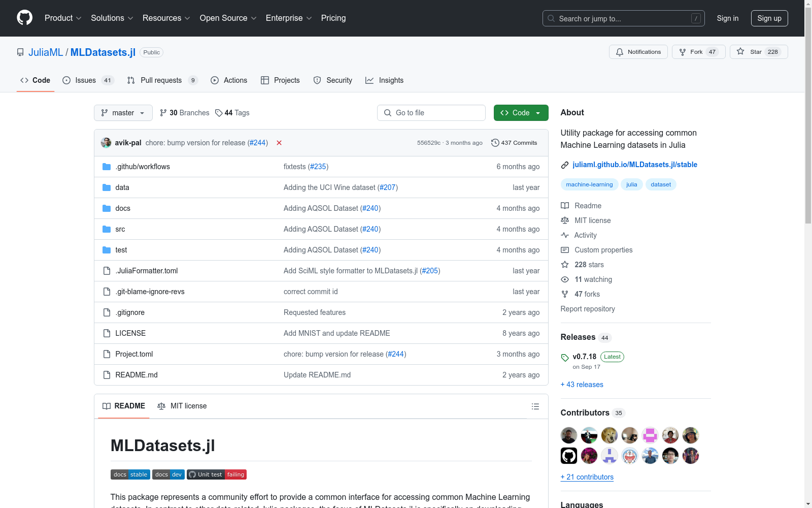
Task: Click the .JuliaFormatter.toml file icon
Action: click(107, 271)
